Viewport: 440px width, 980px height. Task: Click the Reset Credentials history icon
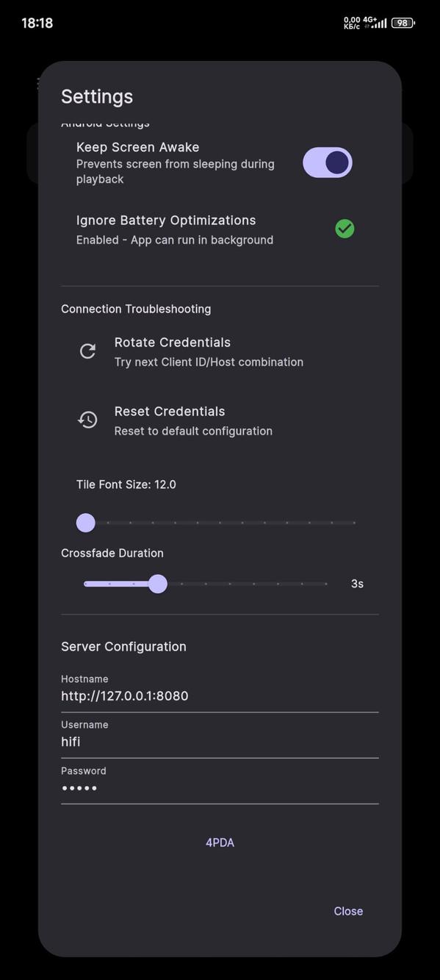tap(87, 419)
